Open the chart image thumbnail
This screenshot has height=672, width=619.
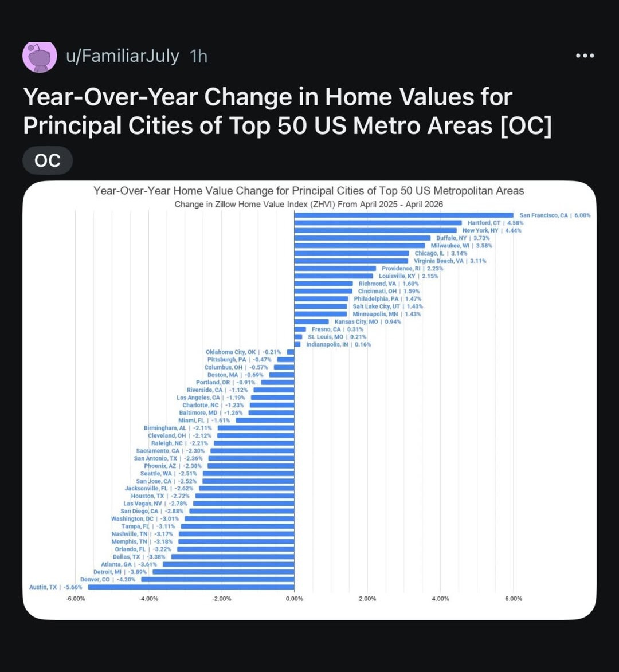[x=309, y=400]
